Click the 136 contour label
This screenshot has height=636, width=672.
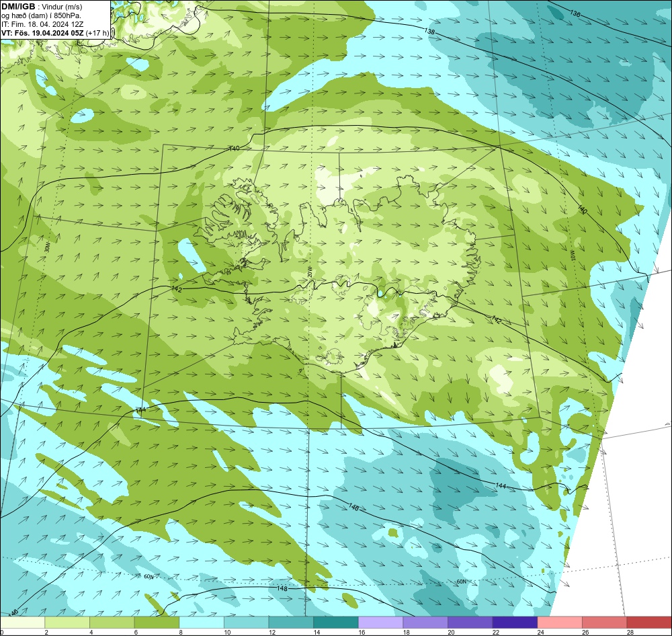click(x=575, y=13)
